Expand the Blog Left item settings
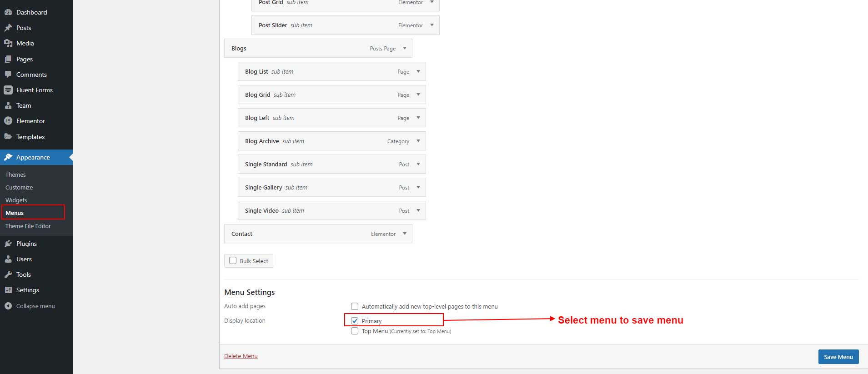Viewport: 868px width, 374px height. pos(418,118)
